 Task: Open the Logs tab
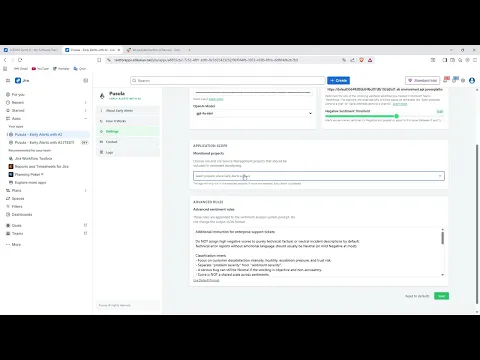tap(128, 152)
